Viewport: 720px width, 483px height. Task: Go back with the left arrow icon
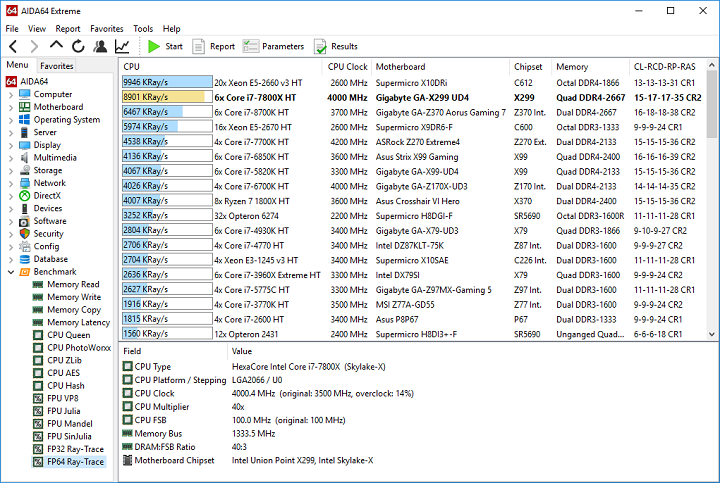click(x=13, y=46)
